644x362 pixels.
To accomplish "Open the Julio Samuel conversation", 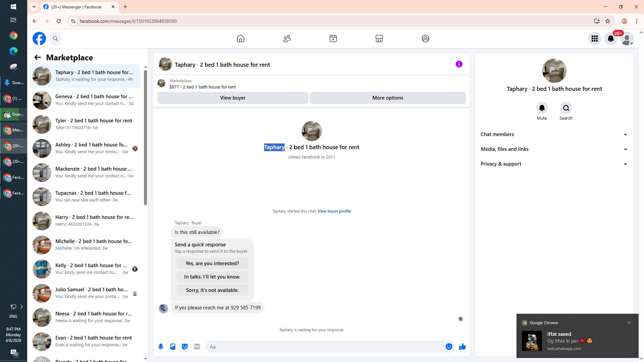I will tap(85, 293).
